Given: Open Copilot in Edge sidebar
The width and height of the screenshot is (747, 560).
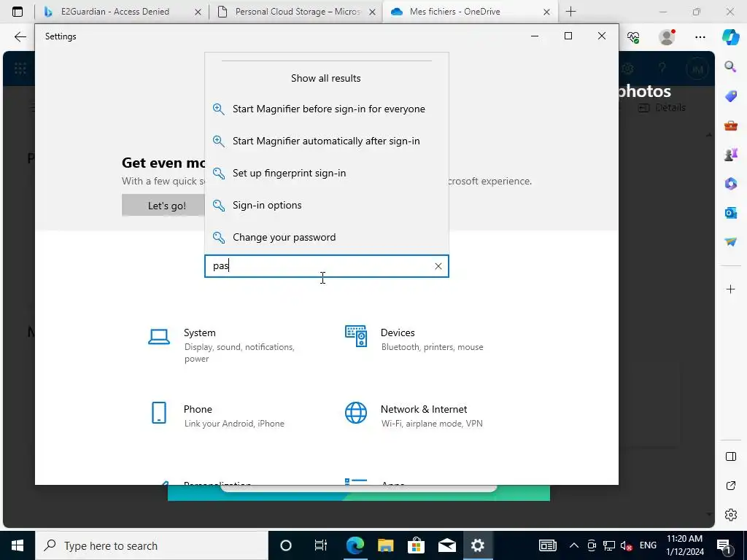Looking at the screenshot, I should [730, 37].
